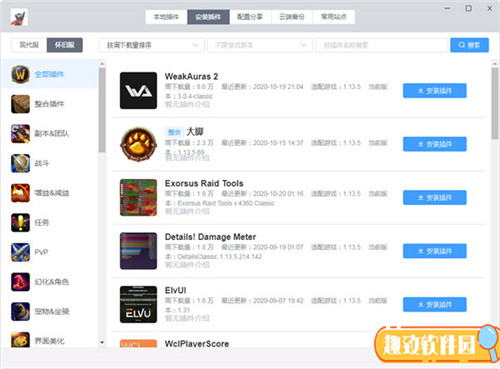Click the sidebar scroll down arrow

click(102, 342)
